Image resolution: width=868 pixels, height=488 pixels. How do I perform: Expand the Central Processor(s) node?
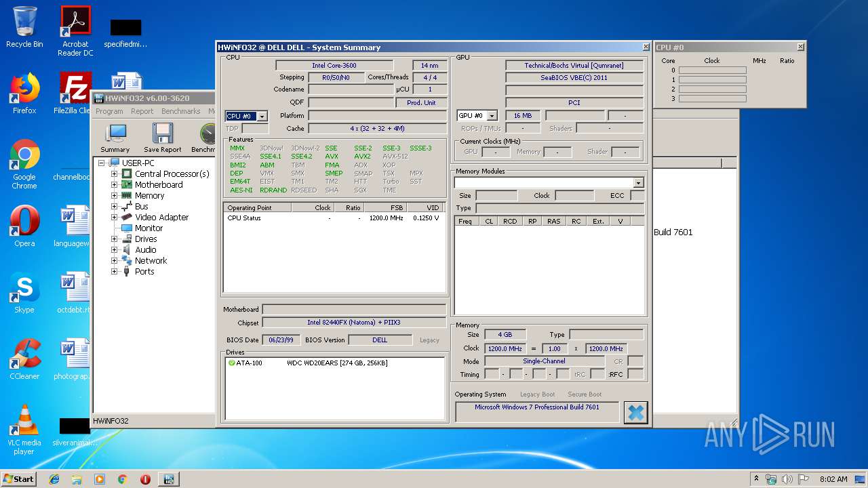click(x=115, y=174)
